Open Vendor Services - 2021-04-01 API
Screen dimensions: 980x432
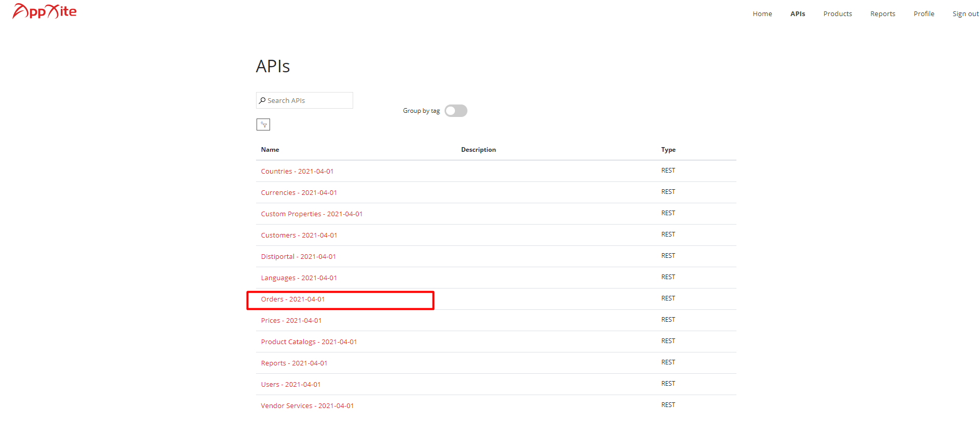307,405
